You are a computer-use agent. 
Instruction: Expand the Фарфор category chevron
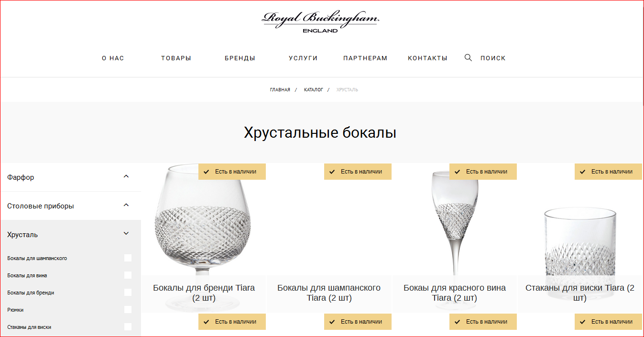point(126,176)
